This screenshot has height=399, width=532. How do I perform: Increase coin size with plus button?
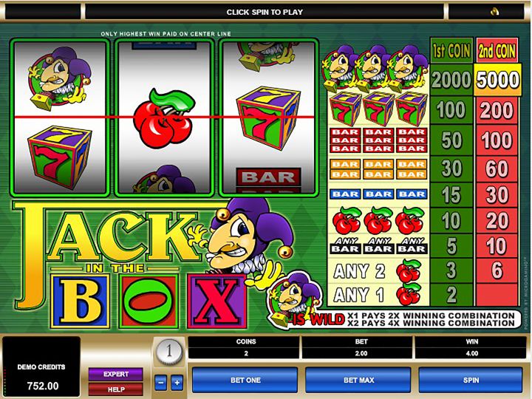point(177,383)
